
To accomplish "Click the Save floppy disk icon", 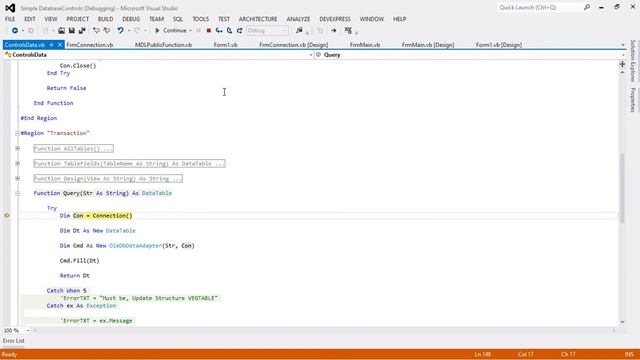I will coord(72,31).
